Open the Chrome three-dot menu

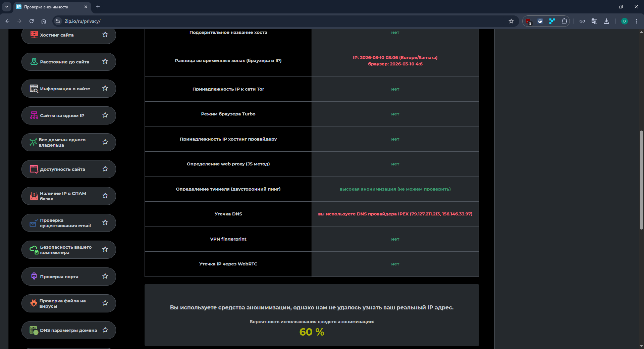pos(637,21)
